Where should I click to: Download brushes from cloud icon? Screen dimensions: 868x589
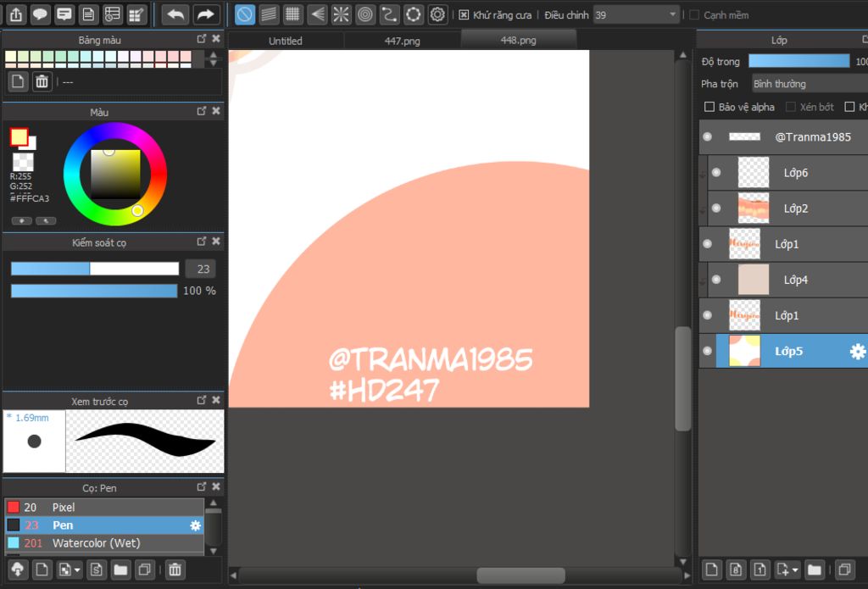pyautogui.click(x=18, y=569)
